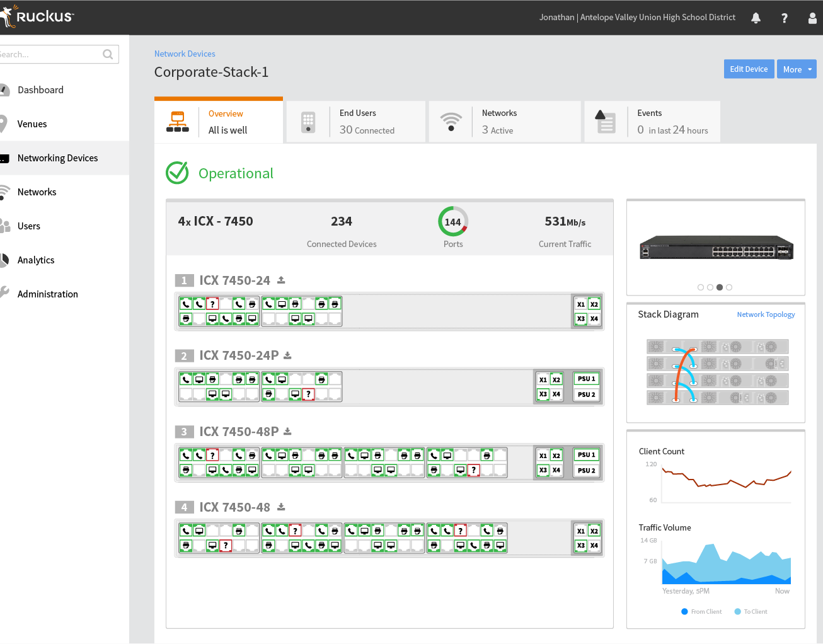The height and width of the screenshot is (644, 823).
Task: Click download icon beside ICX 7450-48
Action: [x=281, y=507]
